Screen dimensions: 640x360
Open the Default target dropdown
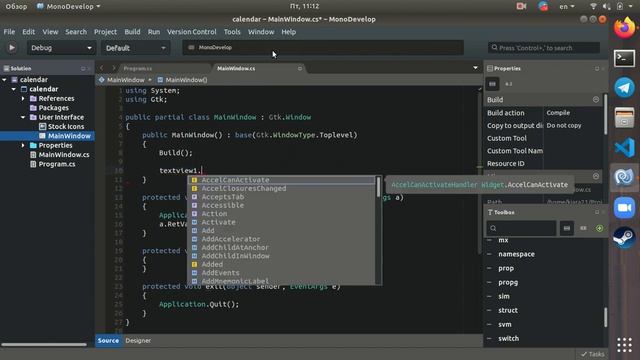pos(135,48)
